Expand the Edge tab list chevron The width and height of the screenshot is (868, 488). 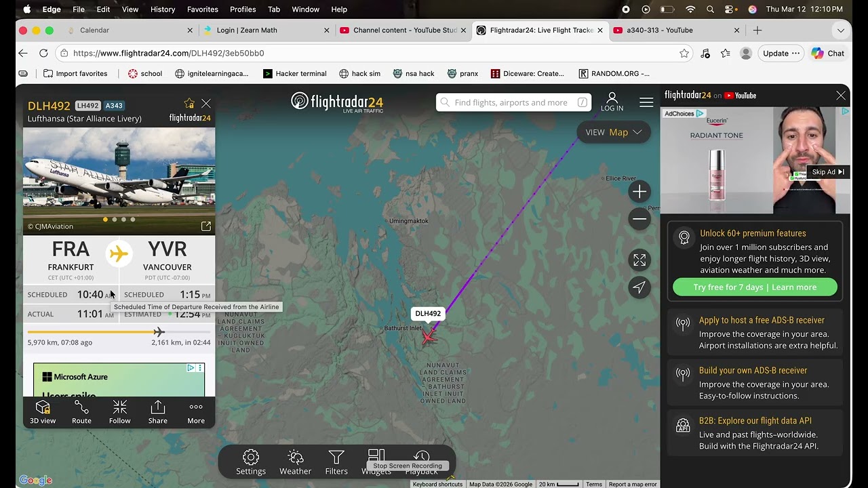click(841, 30)
